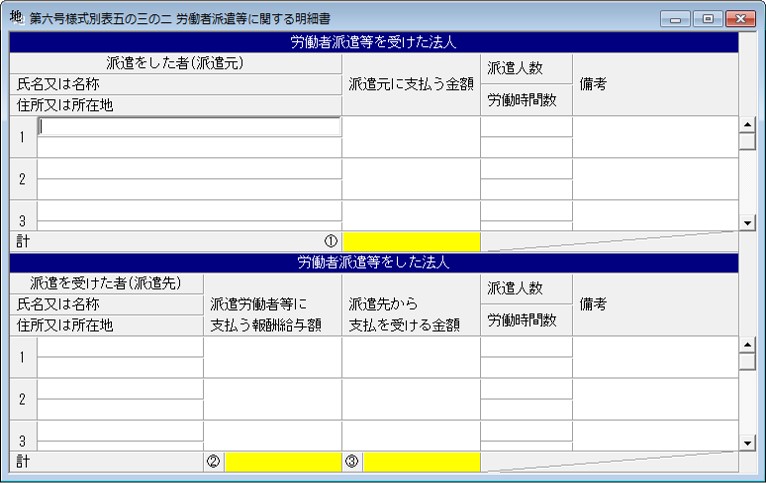
Task: Click the app icon in the title bar
Action: [16, 18]
